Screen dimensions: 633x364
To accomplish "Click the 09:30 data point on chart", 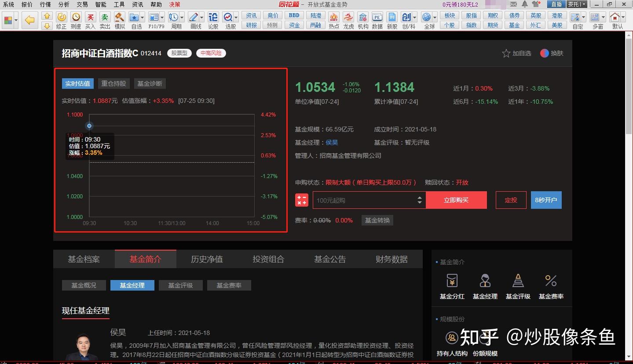I will [x=89, y=126].
